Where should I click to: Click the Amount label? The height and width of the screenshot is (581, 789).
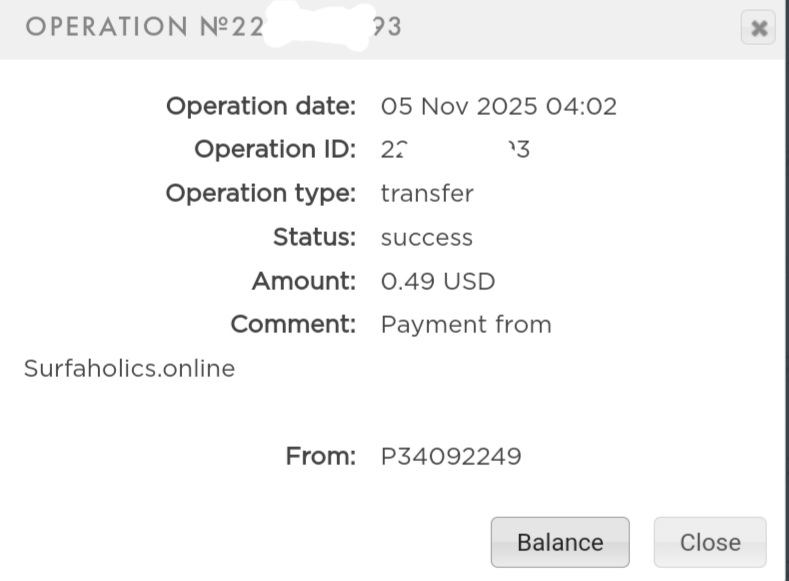303,282
